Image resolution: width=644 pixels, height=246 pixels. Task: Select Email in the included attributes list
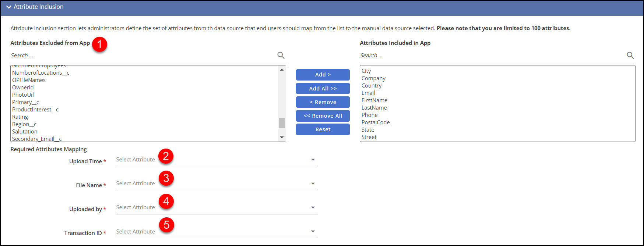coord(368,93)
